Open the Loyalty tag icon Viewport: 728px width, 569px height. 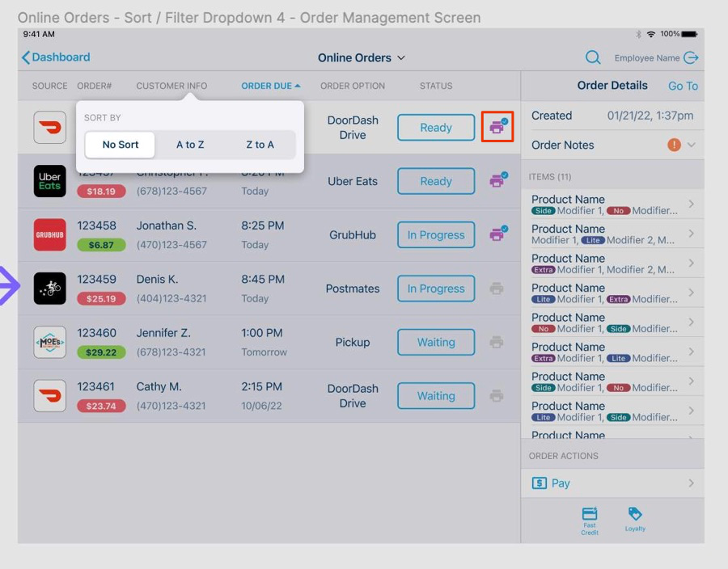(x=635, y=518)
